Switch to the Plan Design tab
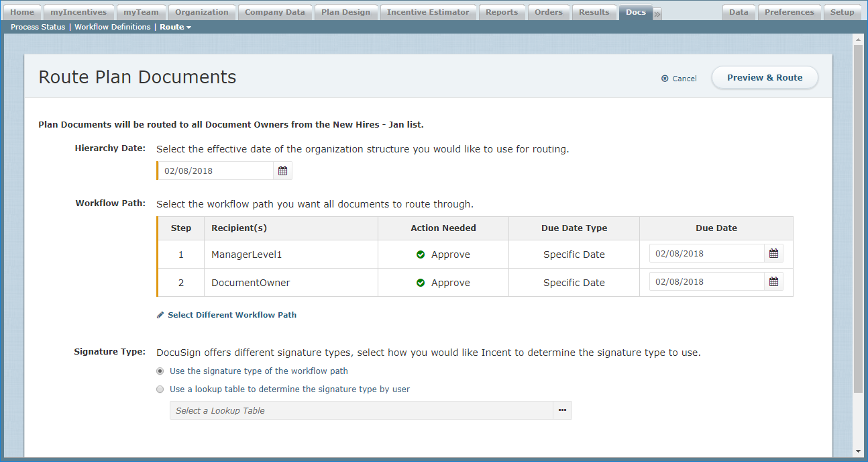The width and height of the screenshot is (868, 462). [344, 12]
